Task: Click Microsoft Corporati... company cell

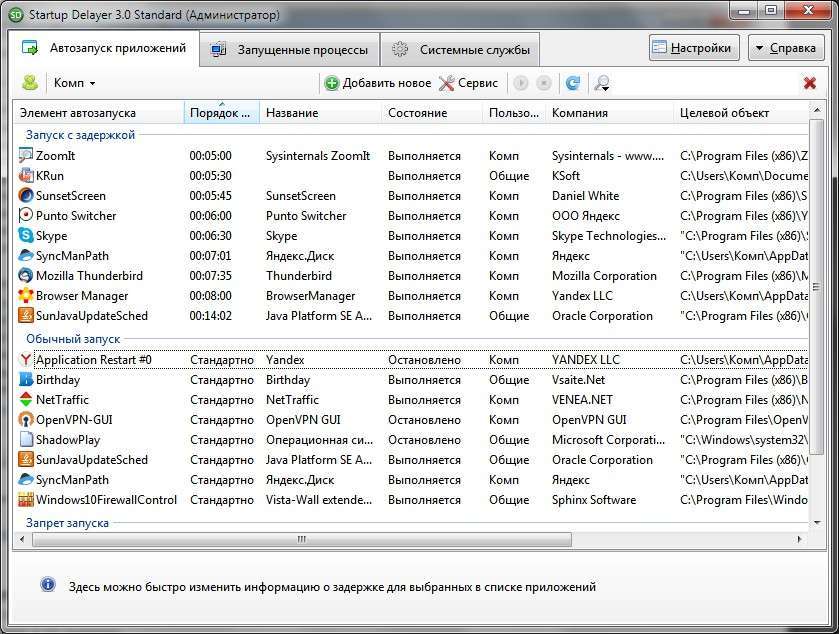Action: [x=608, y=440]
